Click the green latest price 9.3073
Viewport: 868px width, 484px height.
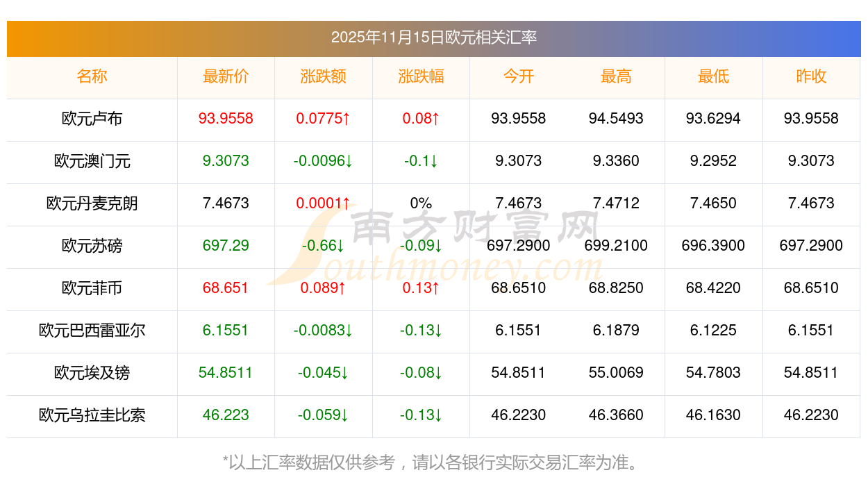pos(226,161)
